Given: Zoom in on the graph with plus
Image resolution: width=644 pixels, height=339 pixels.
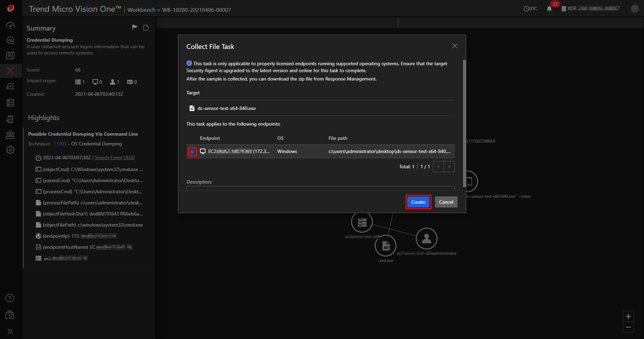Looking at the screenshot, I should coord(628,316).
